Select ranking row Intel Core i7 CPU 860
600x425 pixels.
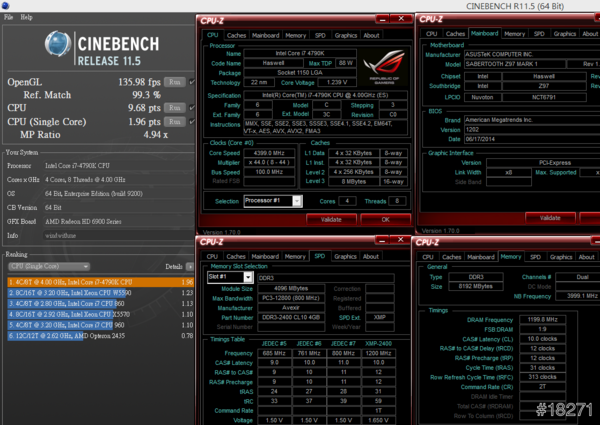[101, 304]
